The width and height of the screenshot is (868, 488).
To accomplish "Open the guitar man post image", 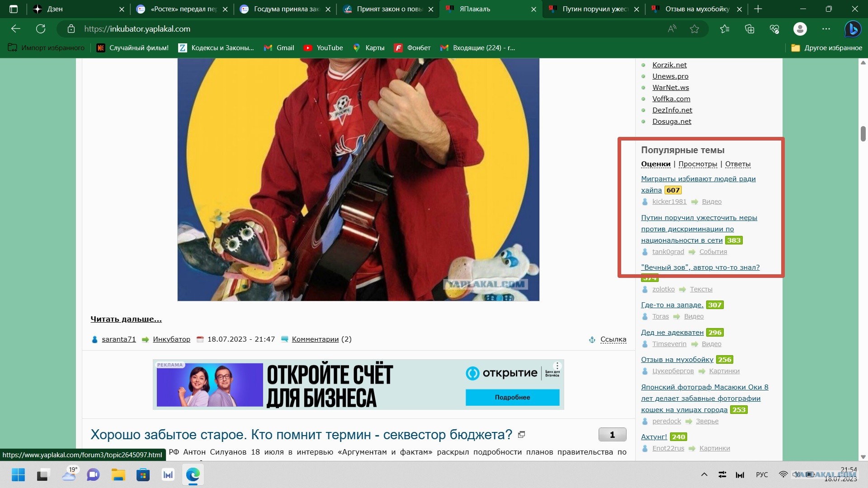I will pyautogui.click(x=359, y=179).
